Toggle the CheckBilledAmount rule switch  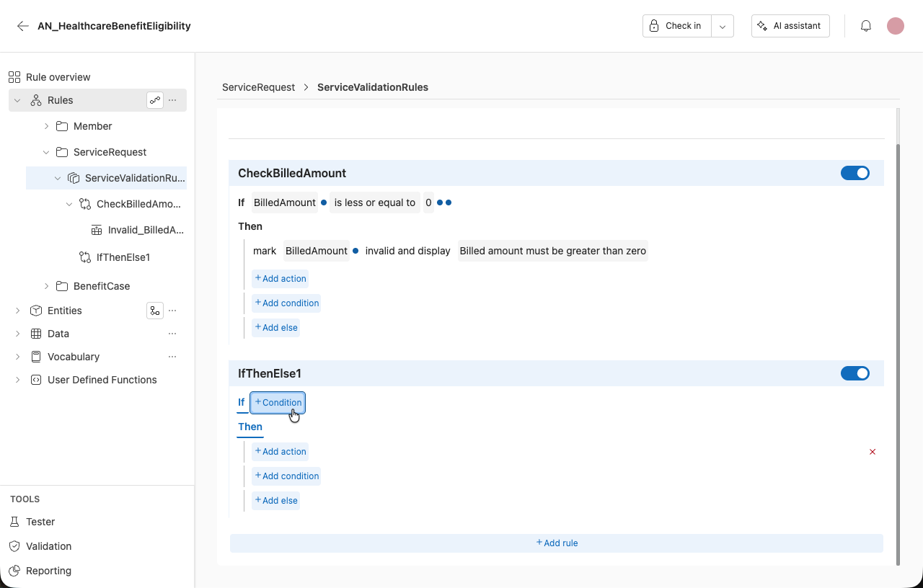[x=855, y=173]
